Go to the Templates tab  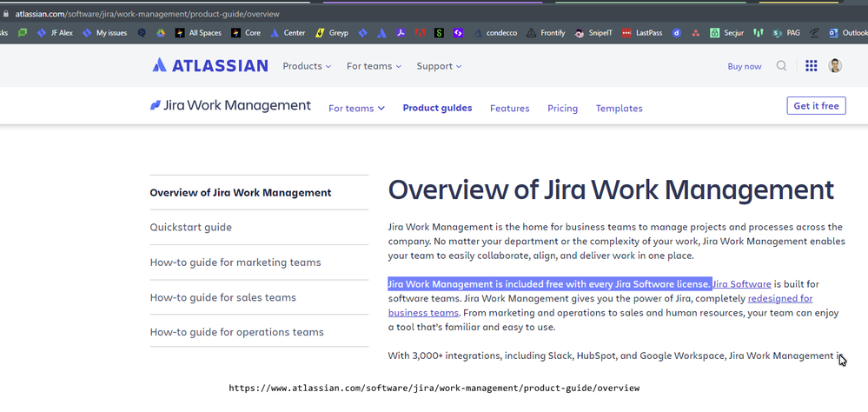619,108
